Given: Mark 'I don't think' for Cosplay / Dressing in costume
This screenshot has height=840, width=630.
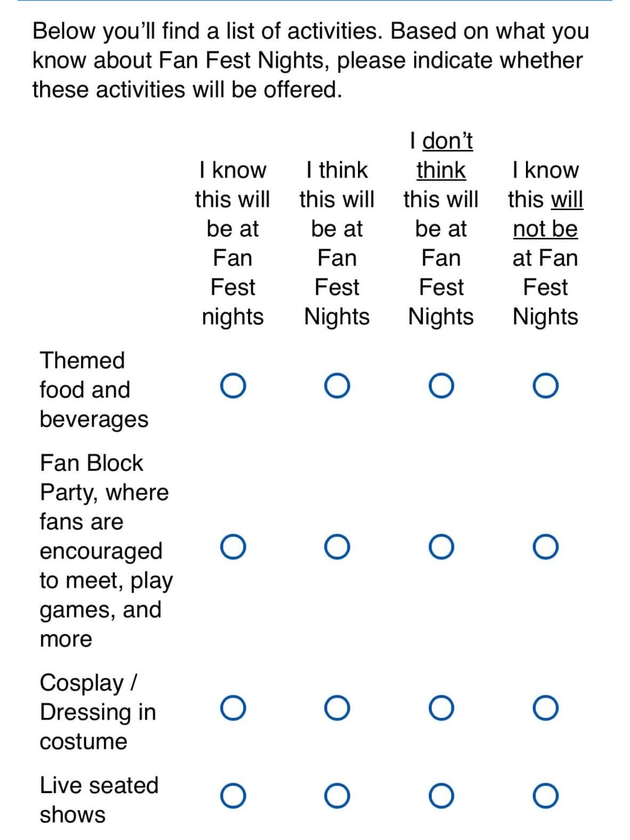Looking at the screenshot, I should [441, 708].
